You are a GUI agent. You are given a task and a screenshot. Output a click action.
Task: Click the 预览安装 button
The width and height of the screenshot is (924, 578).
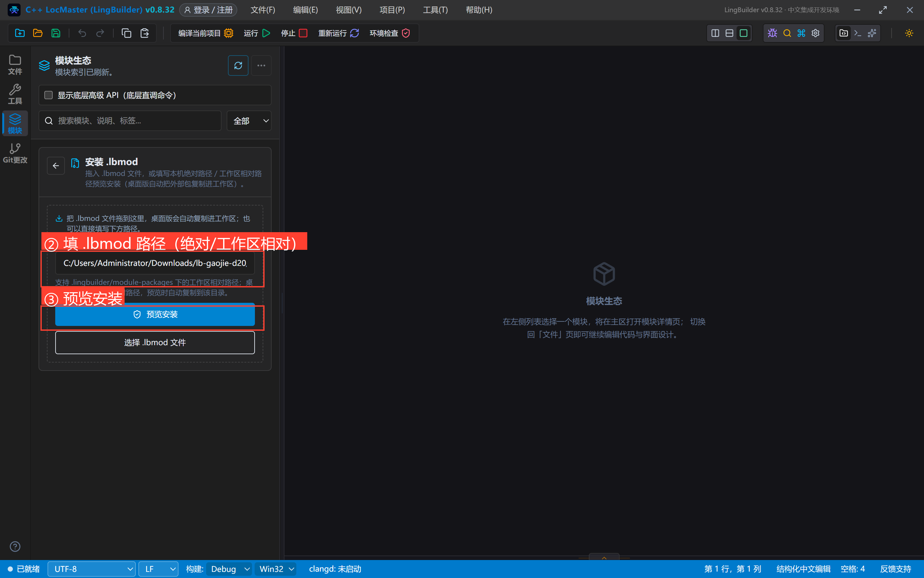pos(155,314)
